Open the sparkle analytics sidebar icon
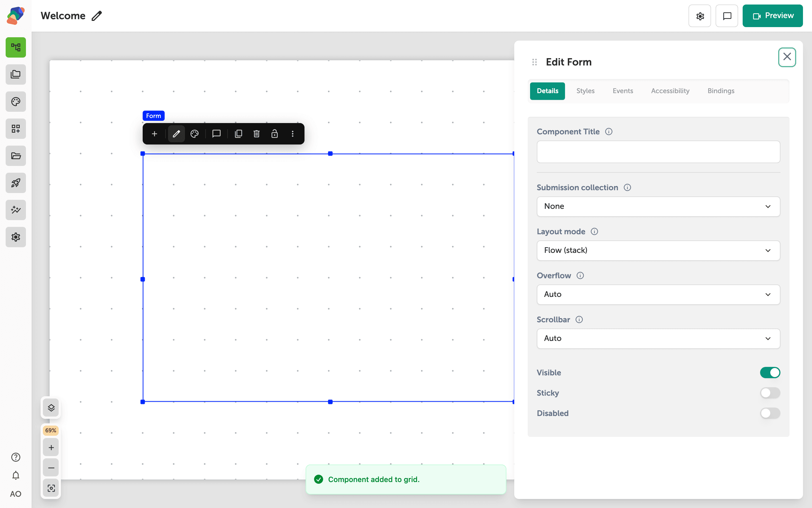This screenshot has width=812, height=508. (x=16, y=210)
